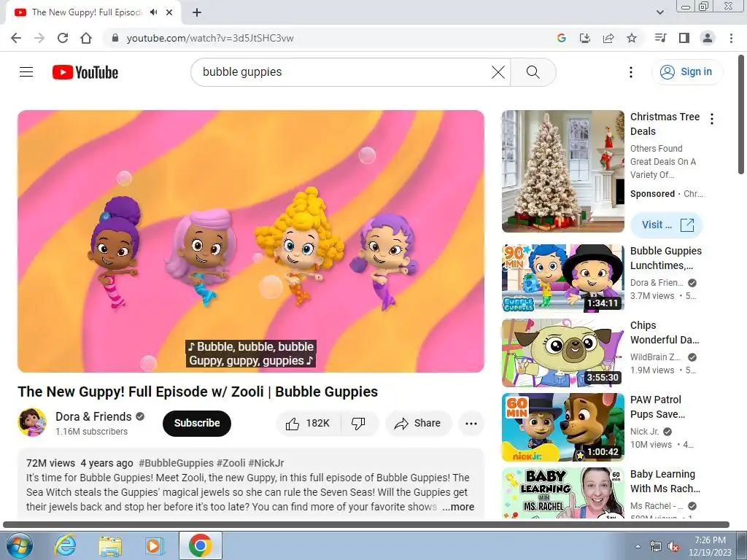747x560 pixels.
Task: Click the horizontal scrollbar at bottom
Action: click(366, 525)
